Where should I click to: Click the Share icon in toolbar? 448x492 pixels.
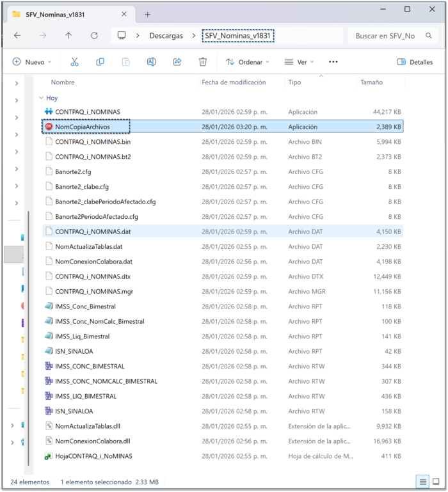pos(177,62)
